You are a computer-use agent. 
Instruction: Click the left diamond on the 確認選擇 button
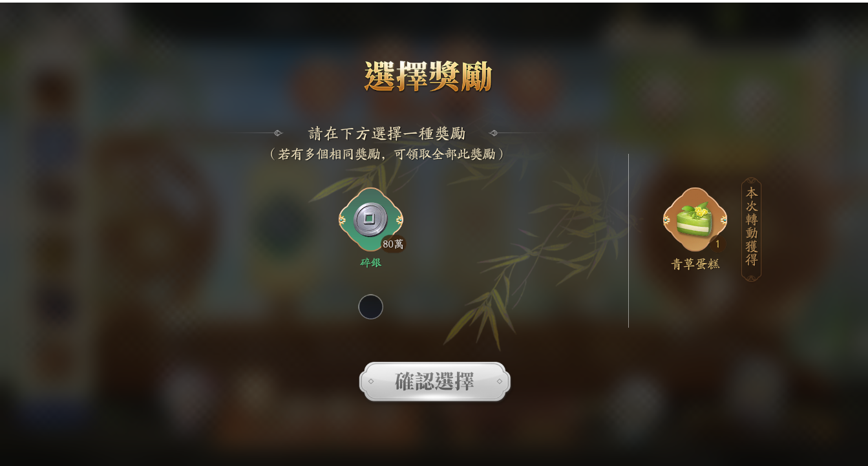(x=371, y=381)
